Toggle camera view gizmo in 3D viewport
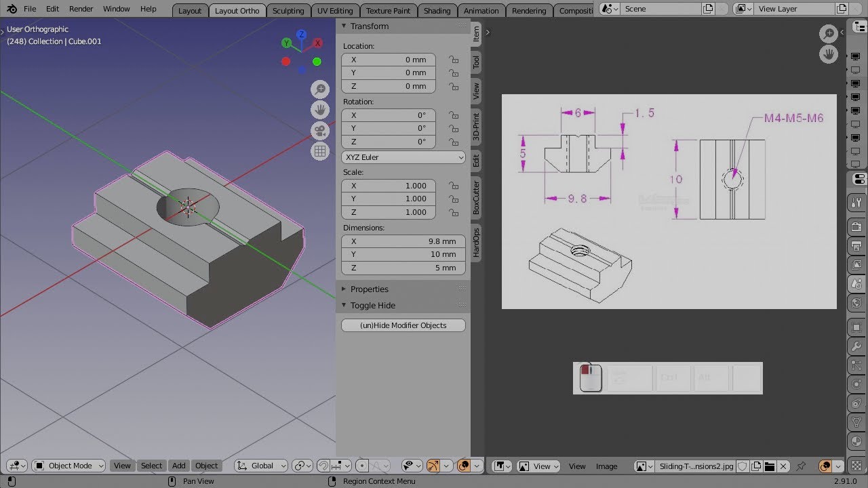The image size is (868, 488). click(320, 130)
